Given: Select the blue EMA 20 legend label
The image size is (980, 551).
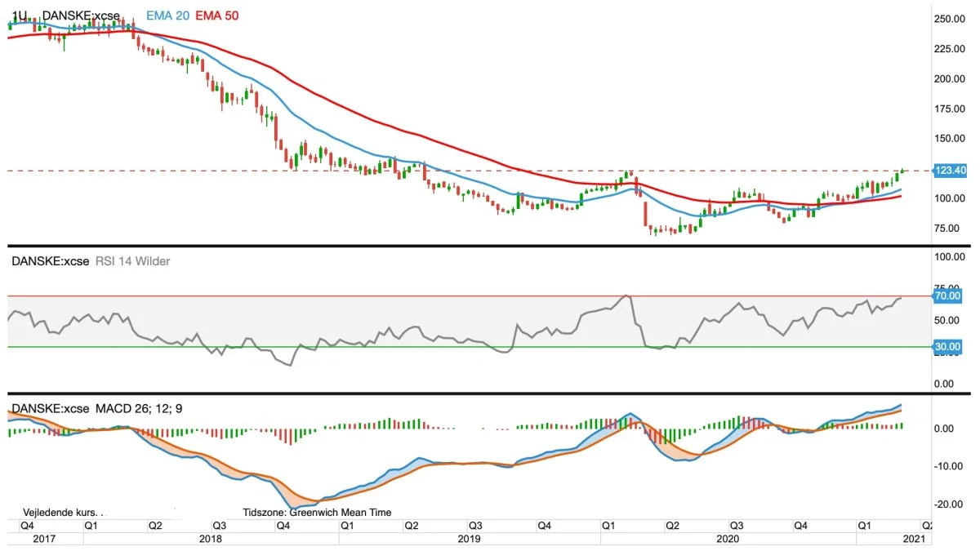Looking at the screenshot, I should [167, 16].
